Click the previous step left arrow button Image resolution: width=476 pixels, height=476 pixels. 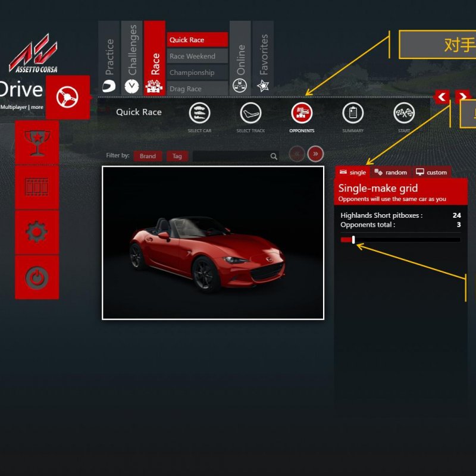442,97
